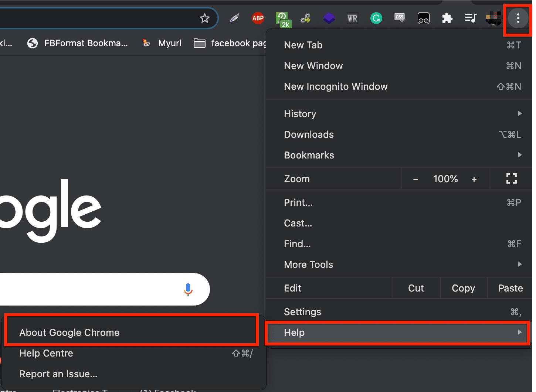
Task: Open Settings from the menu
Action: pos(398,312)
